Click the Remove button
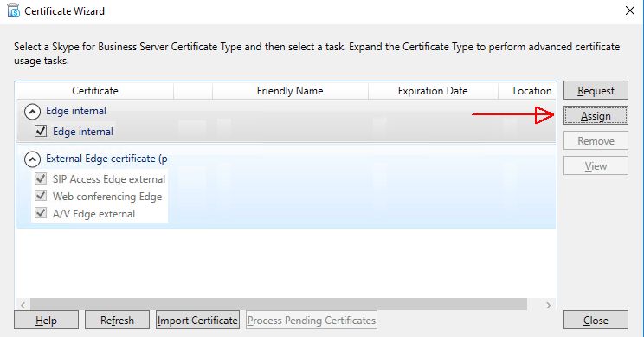Image resolution: width=644 pixels, height=337 pixels. [596, 140]
